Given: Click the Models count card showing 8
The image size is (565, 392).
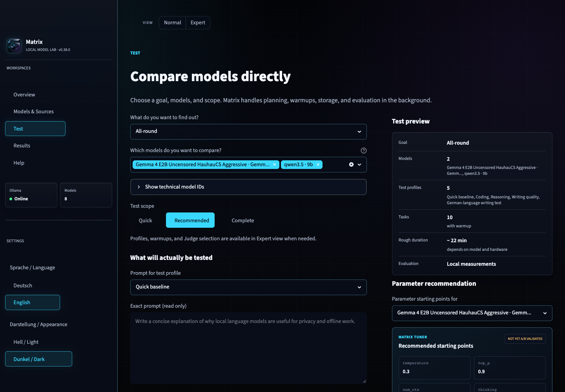Looking at the screenshot, I should tap(86, 195).
